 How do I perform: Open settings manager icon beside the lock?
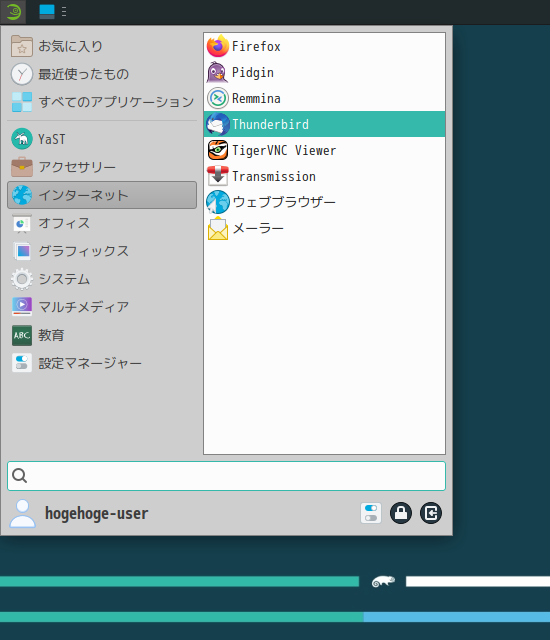coord(371,513)
